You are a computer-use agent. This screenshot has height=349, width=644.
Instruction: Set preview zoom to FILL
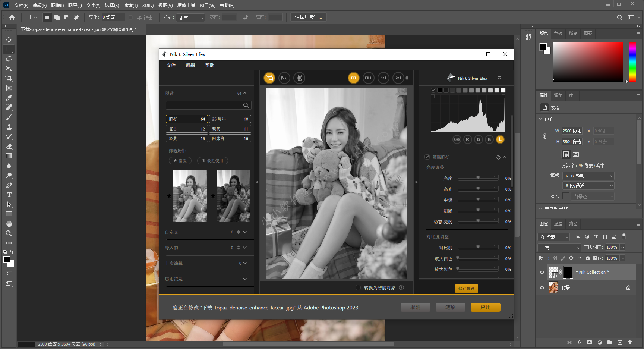pos(369,78)
